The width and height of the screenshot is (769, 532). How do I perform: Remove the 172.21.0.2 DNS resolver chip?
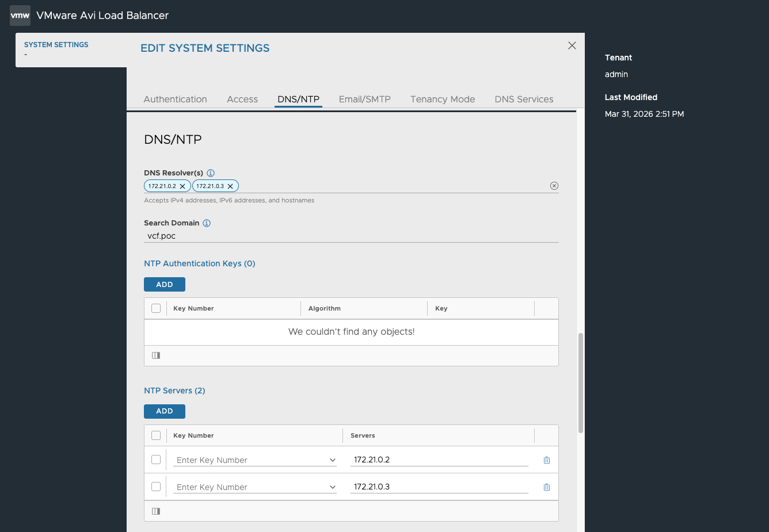pos(182,186)
